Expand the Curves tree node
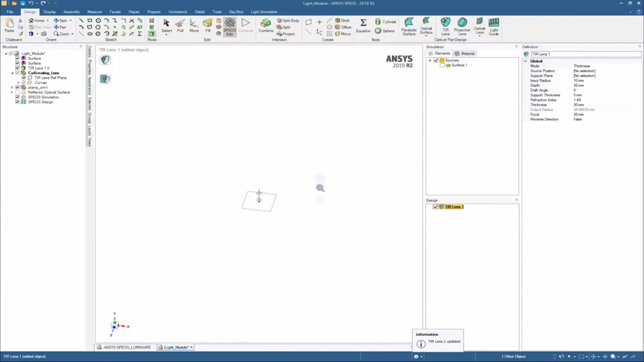 pos(18,83)
